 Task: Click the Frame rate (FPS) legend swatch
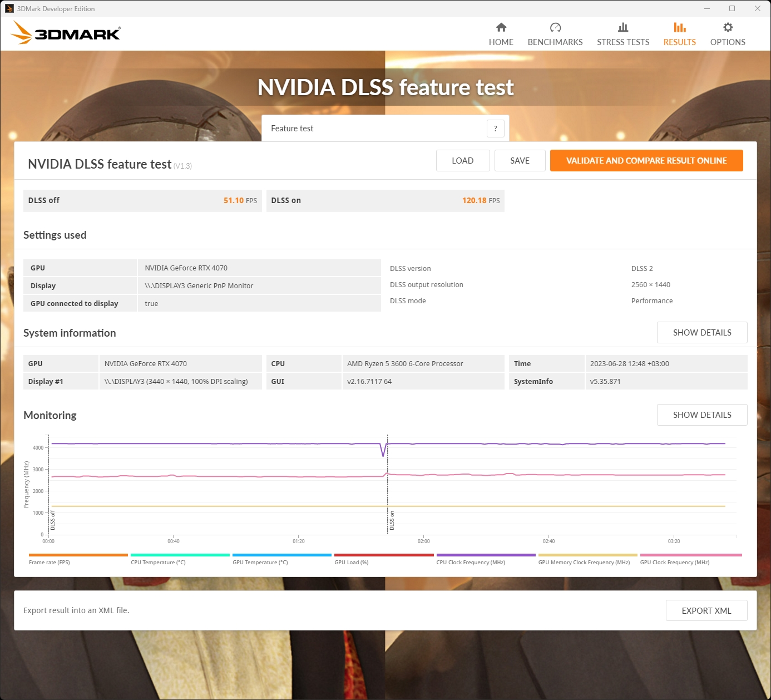point(78,555)
